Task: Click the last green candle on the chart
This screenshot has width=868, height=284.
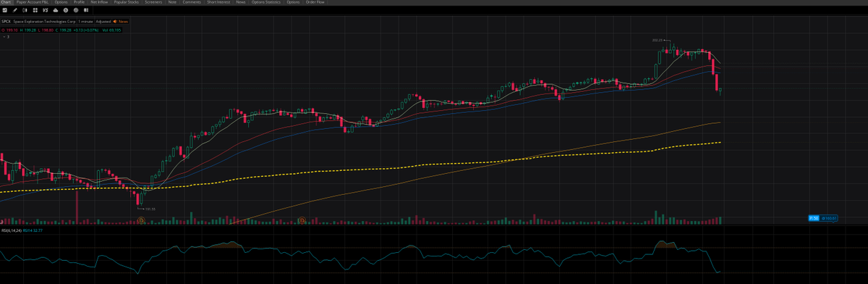Action: pos(721,91)
